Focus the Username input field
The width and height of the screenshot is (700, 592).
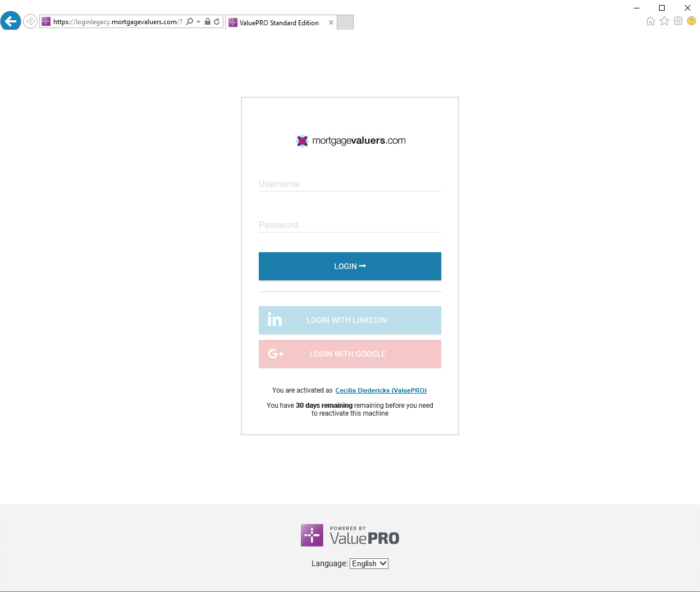coord(350,184)
